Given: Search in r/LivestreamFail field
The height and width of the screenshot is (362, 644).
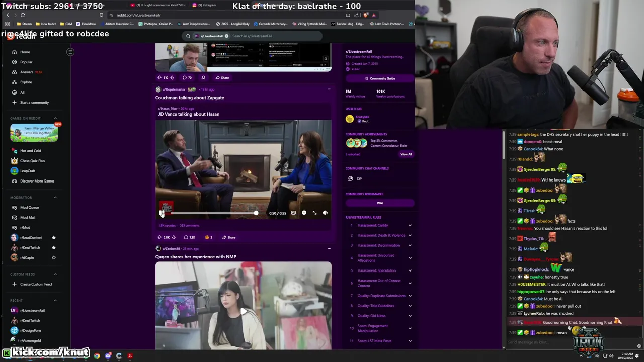Looking at the screenshot, I should tap(276, 36).
